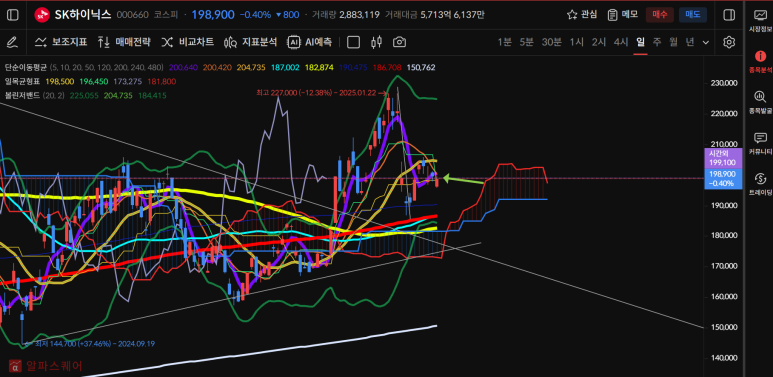Change the candlestick chart type icon
The image size is (773, 377).
377,42
